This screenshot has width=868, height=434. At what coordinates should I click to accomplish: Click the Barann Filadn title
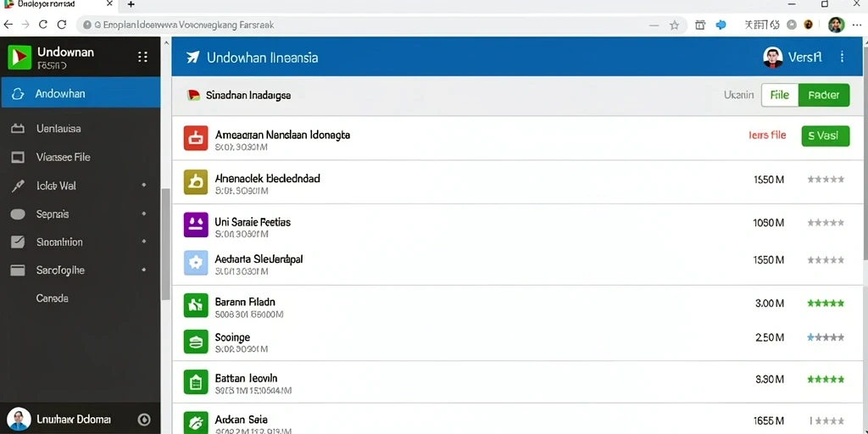[245, 303]
